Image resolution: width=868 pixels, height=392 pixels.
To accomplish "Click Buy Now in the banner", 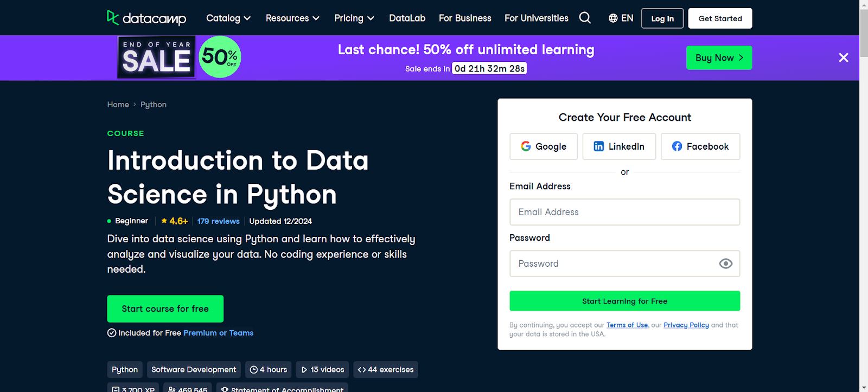I will (719, 57).
